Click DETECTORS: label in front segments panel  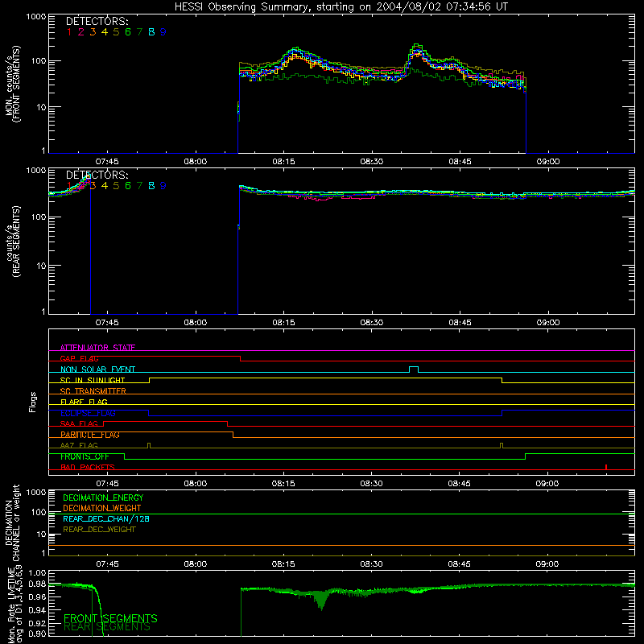[97, 22]
